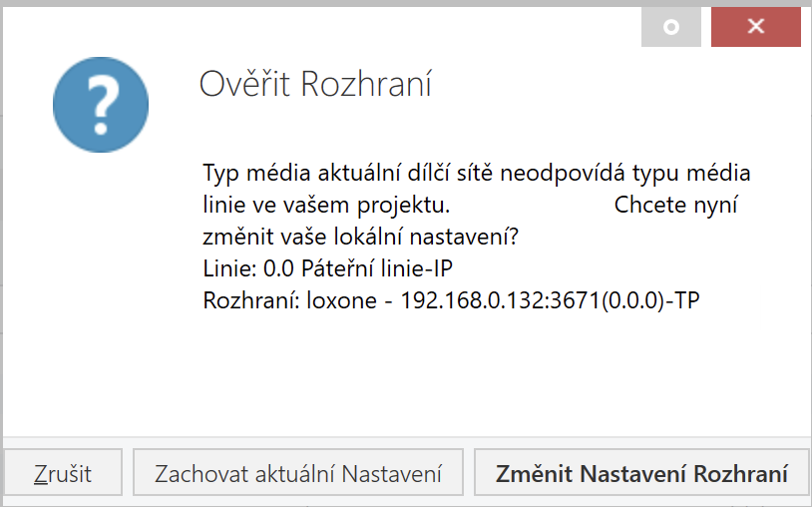
Task: Click 'Chcete nyní' in the message
Action: point(675,205)
